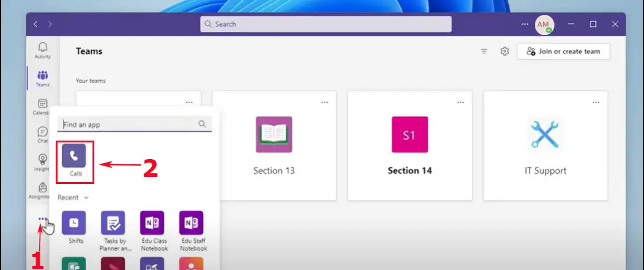The image size is (644, 270).
Task: Open more options for IT Support team
Action: tap(596, 102)
